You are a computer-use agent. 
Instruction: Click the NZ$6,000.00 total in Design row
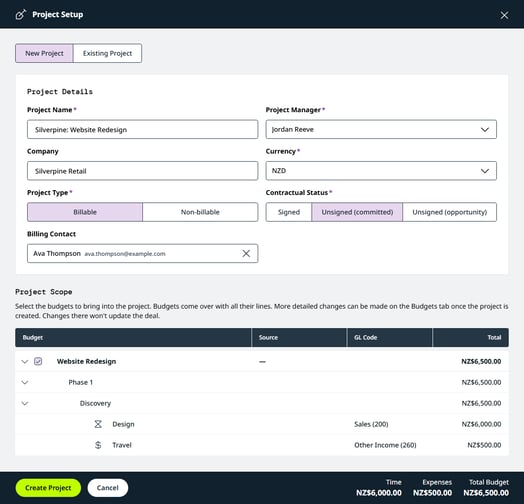[x=481, y=424]
